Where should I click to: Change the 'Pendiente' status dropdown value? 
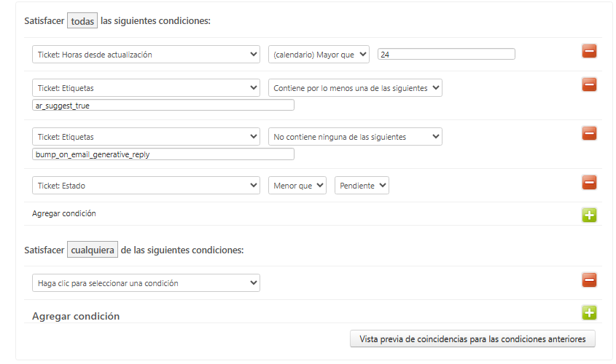point(362,186)
